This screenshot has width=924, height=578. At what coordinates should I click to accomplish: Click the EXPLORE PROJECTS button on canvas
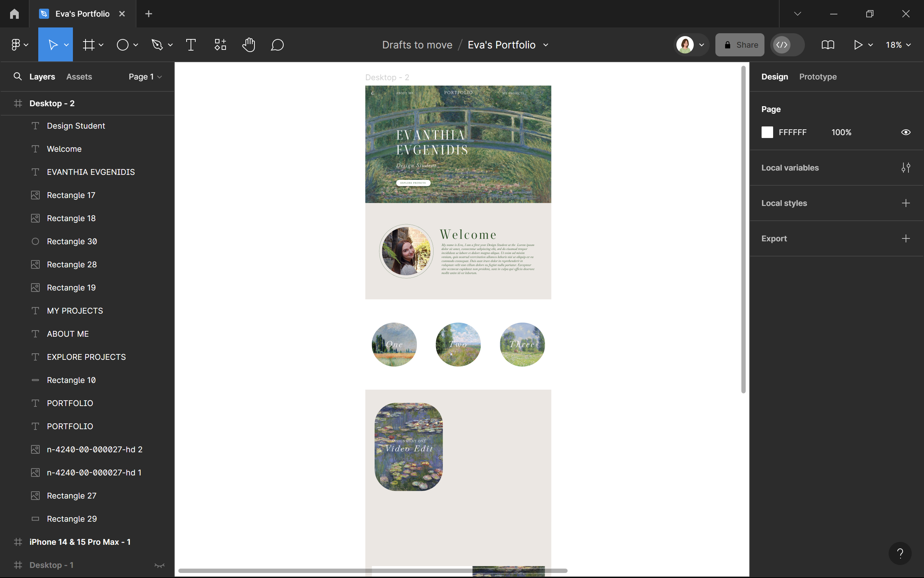pyautogui.click(x=413, y=183)
